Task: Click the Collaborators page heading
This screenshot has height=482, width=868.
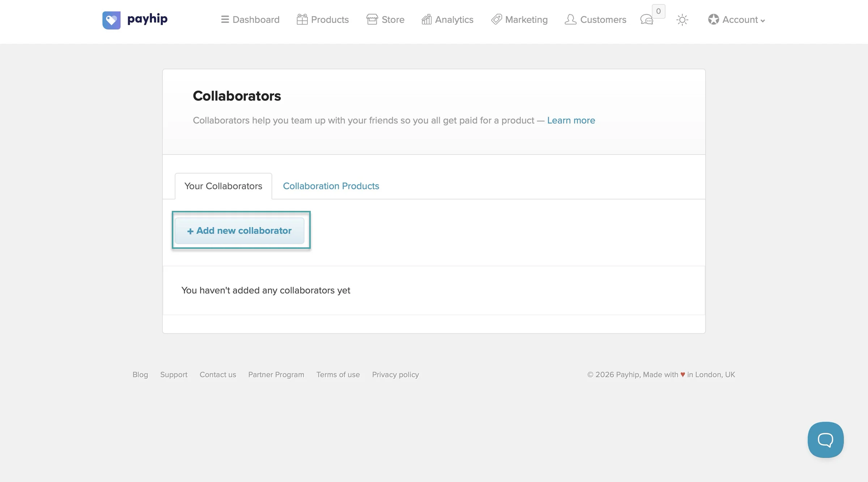Action: 237,96
